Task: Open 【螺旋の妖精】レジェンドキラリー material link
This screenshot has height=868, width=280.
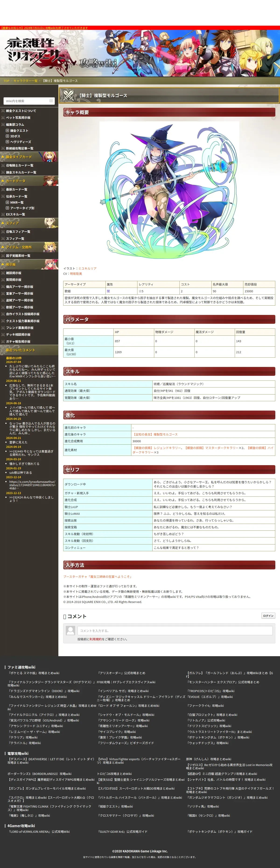Action: 157,448
